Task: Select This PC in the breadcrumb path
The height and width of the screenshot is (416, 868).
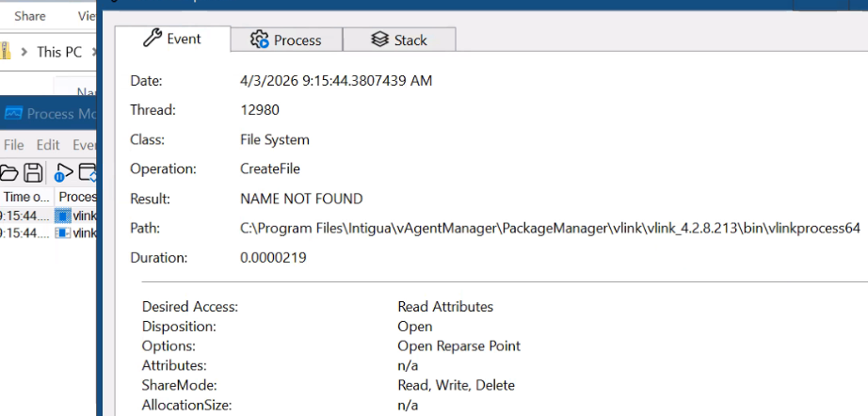Action: [58, 53]
